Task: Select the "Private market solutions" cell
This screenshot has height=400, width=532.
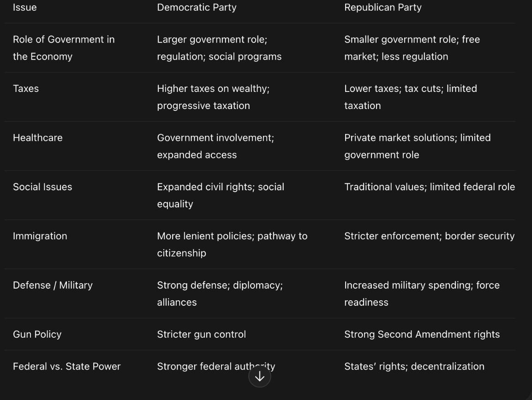Action: [417, 146]
